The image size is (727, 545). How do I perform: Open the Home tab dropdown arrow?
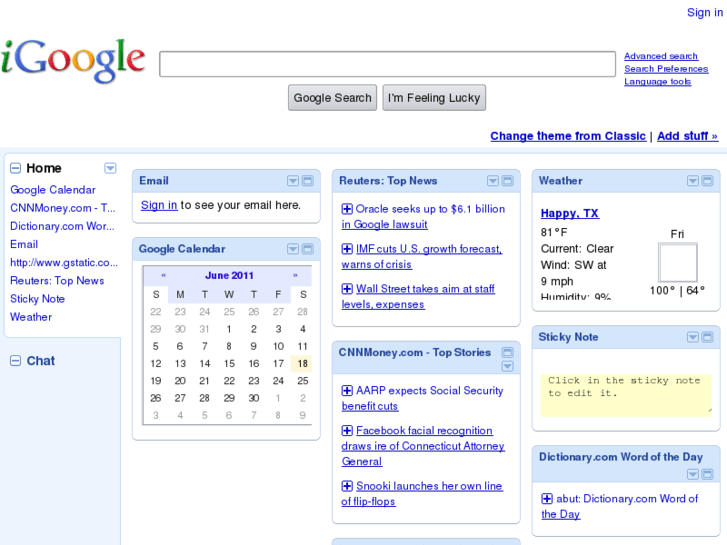[x=110, y=168]
